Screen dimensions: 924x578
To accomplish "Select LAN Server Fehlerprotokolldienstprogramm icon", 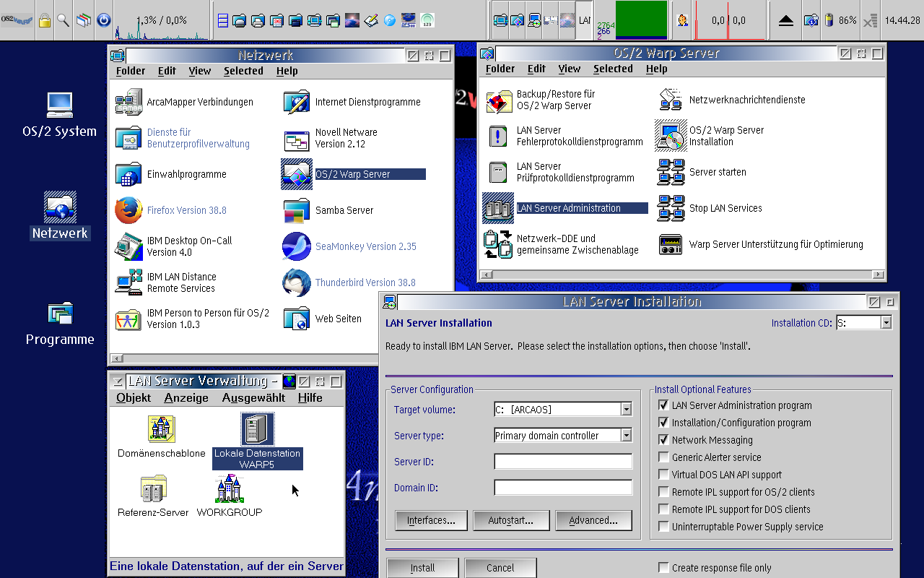I will [x=499, y=136].
